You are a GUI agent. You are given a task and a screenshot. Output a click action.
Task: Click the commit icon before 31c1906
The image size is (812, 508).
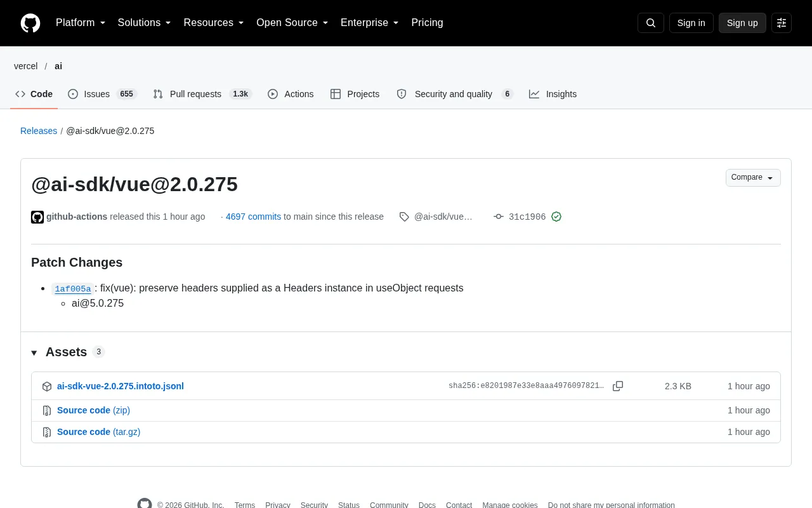tap(499, 217)
